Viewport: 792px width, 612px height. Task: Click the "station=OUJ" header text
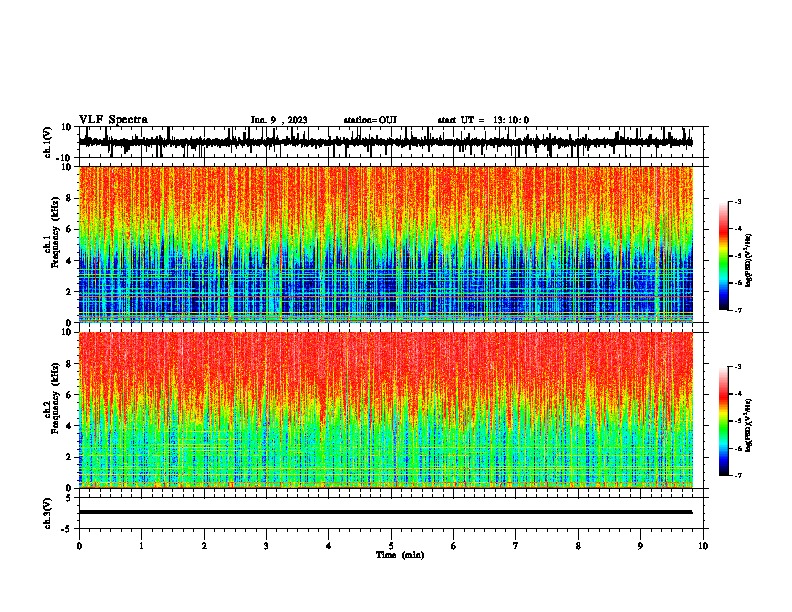coord(370,120)
